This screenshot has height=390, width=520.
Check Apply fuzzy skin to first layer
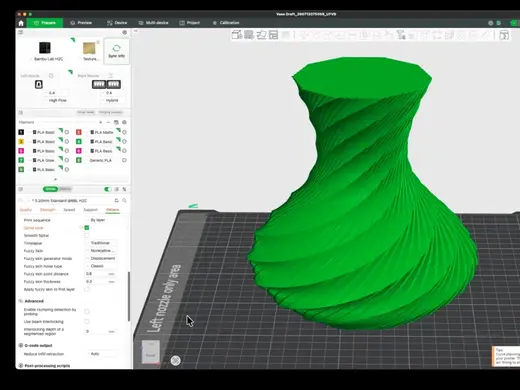coord(87,289)
